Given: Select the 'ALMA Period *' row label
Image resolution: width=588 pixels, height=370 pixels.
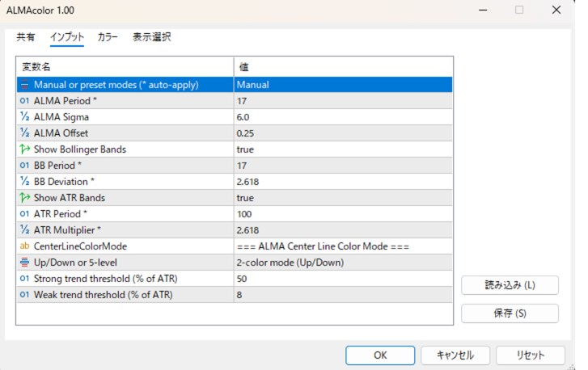Looking at the screenshot, I should (x=66, y=101).
